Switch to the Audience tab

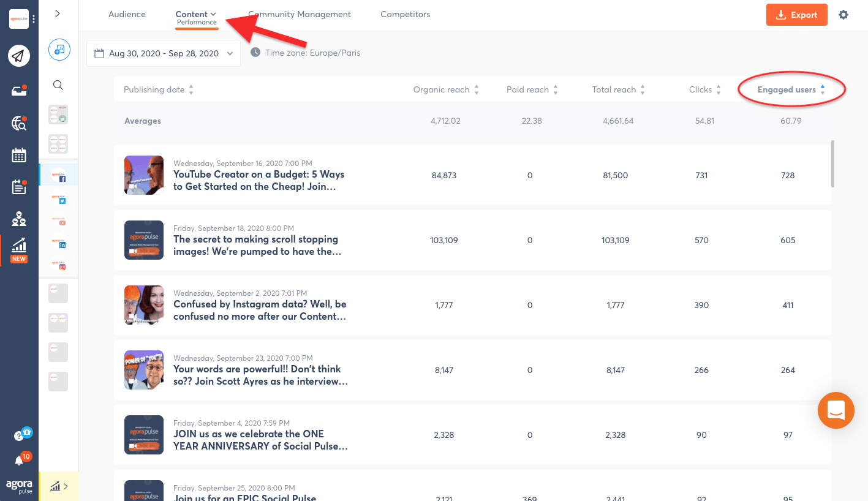(x=127, y=14)
